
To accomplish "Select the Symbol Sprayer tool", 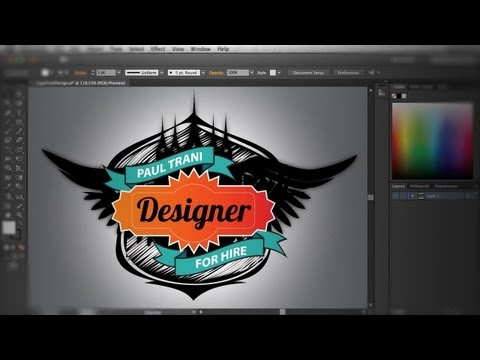I will click(8, 197).
